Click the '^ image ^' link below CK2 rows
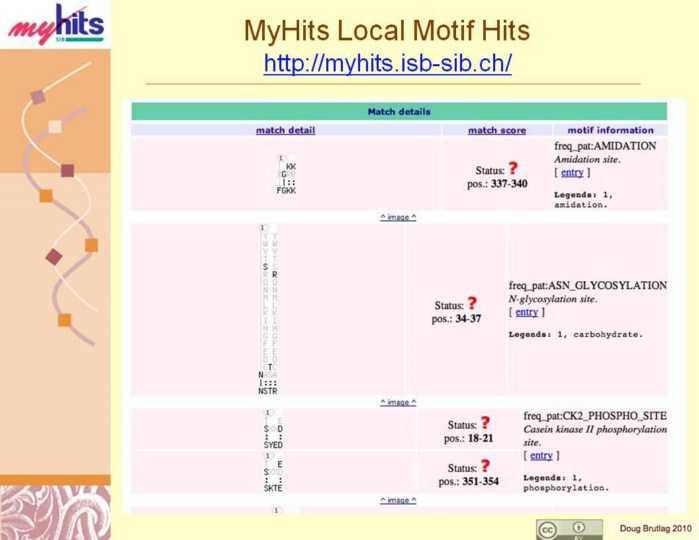Screen dimensions: 699x540 [x=398, y=500]
